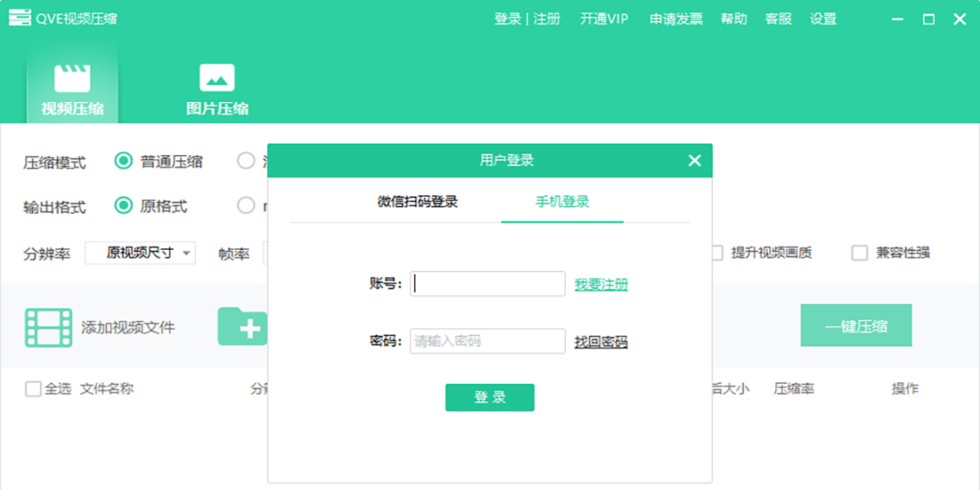Focus the 账号 account input field
Screen dimensions: 980x490
[x=488, y=283]
